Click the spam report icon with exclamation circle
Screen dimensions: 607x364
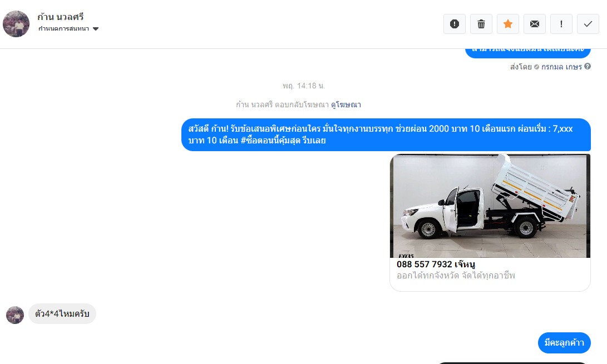(x=455, y=24)
